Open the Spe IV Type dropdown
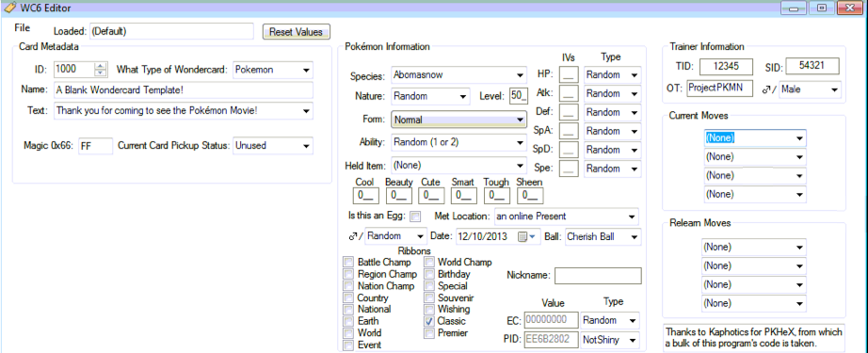This screenshot has height=353, width=868. [612, 168]
